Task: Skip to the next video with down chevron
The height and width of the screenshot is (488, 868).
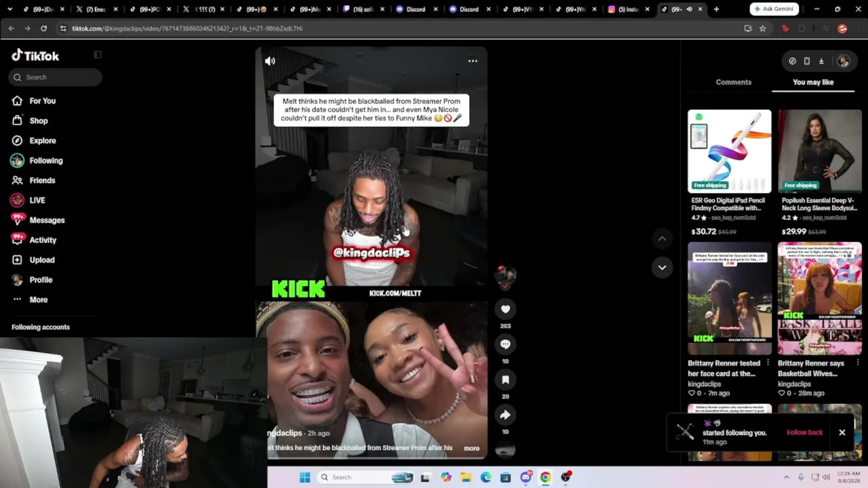Action: [x=662, y=267]
